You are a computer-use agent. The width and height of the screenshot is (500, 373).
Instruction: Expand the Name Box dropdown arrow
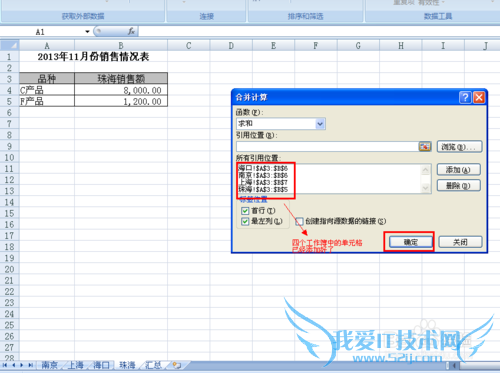coord(87,32)
